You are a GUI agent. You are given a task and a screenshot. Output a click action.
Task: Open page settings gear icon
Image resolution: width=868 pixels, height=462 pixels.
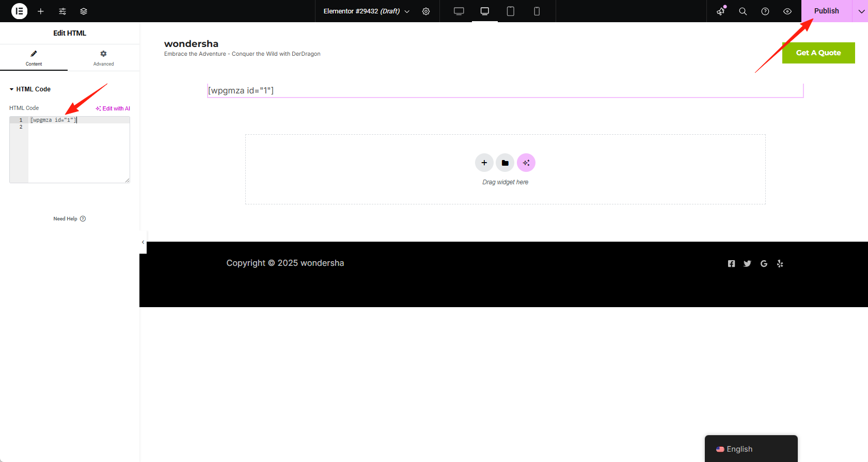[x=426, y=11]
